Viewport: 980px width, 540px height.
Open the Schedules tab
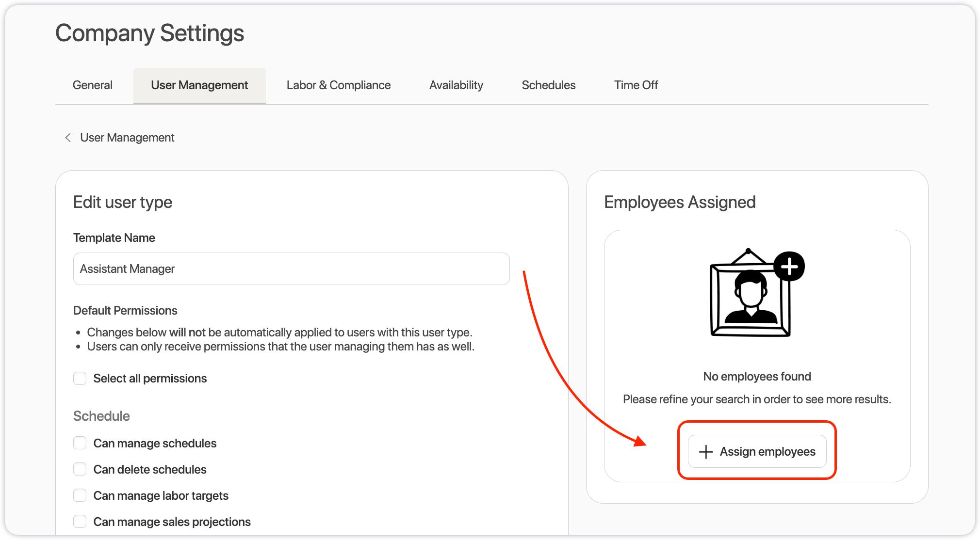point(548,85)
